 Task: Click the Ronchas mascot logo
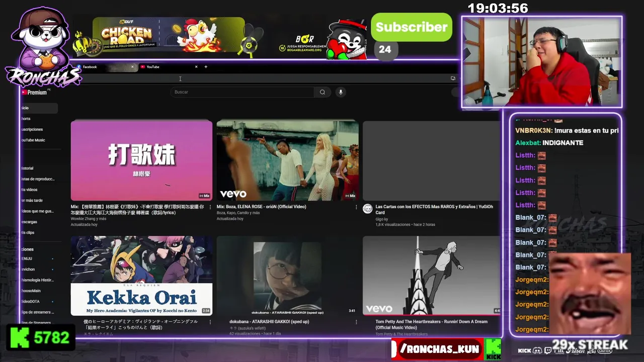click(43, 47)
